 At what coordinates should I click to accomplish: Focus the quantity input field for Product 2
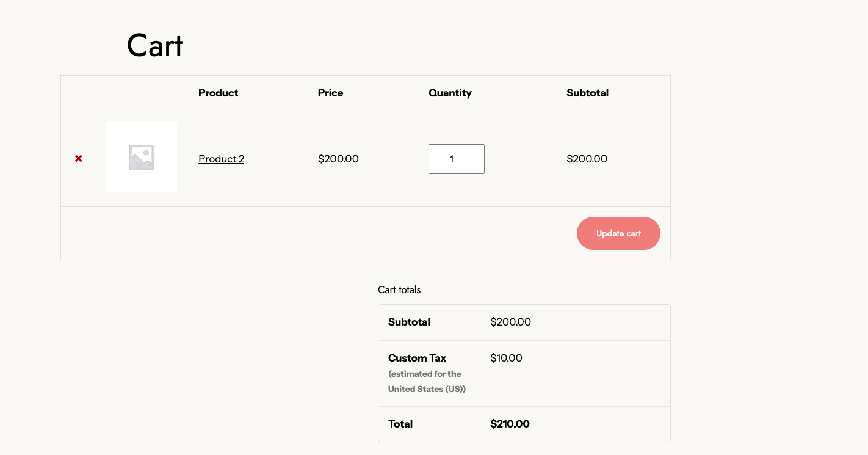point(456,159)
